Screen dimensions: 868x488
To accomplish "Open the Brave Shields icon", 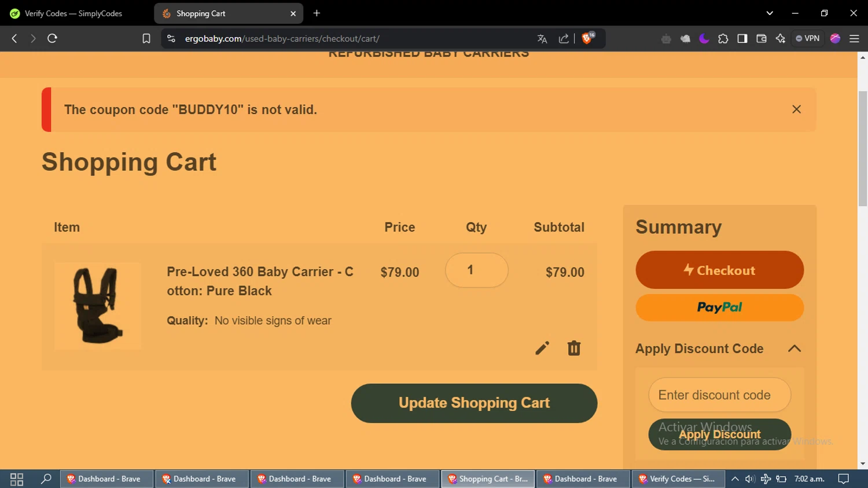I will [x=588, y=38].
